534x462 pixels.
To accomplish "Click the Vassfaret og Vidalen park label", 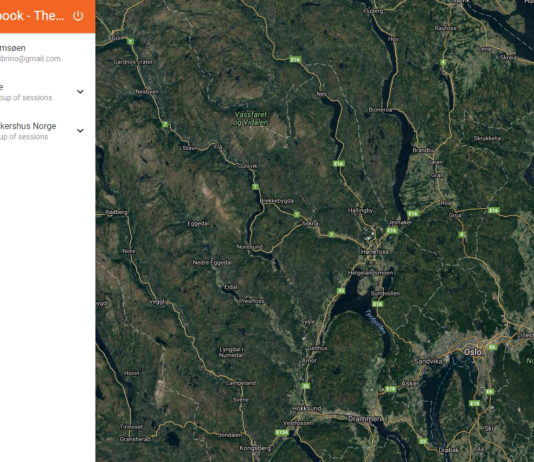I will pyautogui.click(x=251, y=118).
